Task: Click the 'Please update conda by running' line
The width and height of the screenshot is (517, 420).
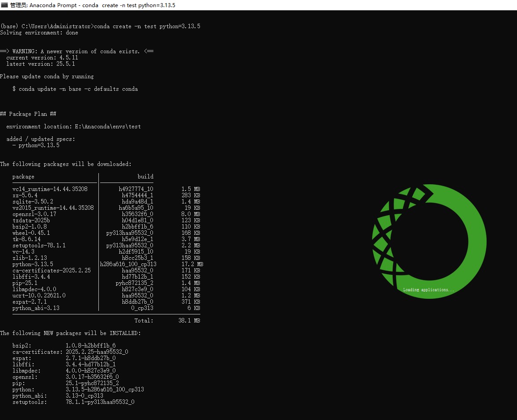Action: point(47,76)
